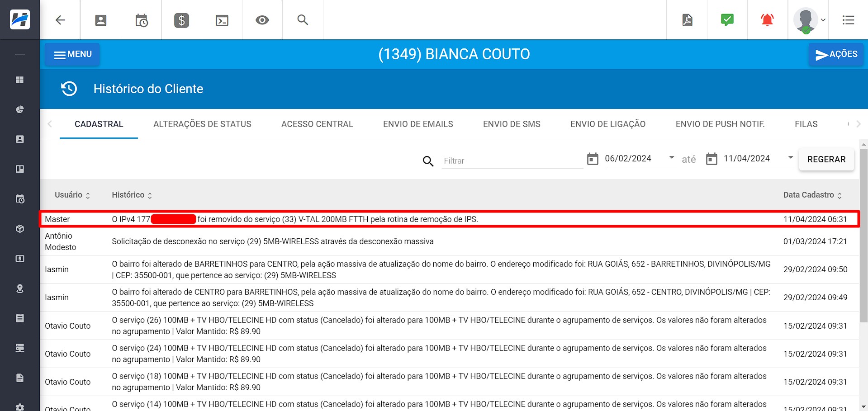
Task: Open the sidebar calendar clock icon
Action: (20, 199)
